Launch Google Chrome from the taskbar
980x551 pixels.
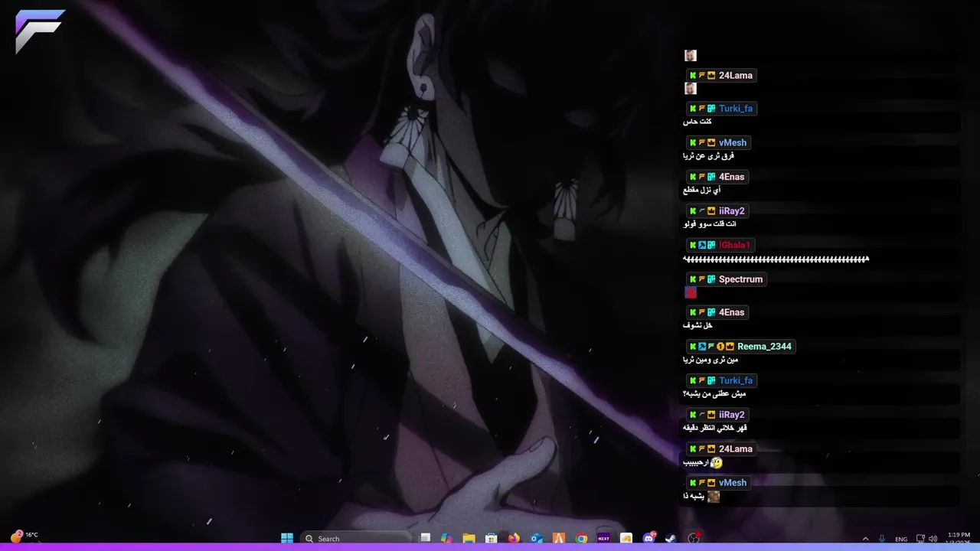click(x=581, y=538)
